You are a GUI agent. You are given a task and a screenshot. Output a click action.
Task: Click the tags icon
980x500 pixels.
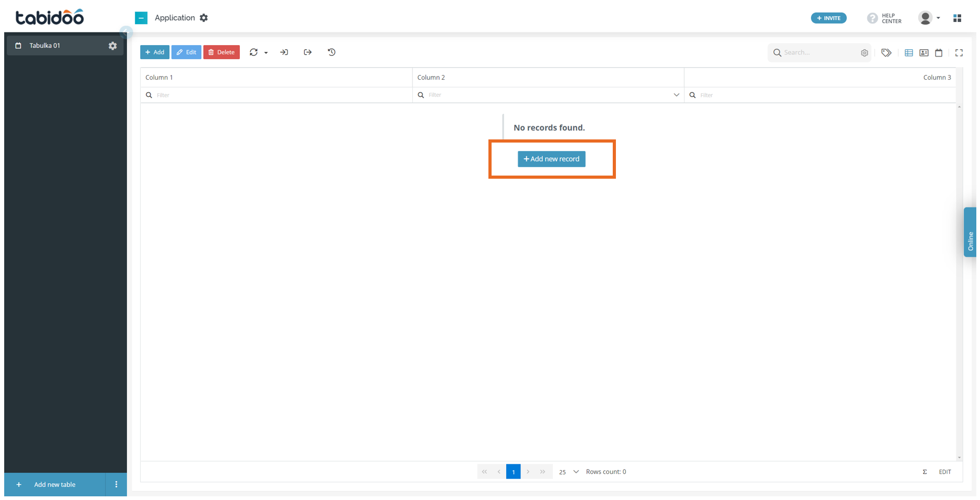pyautogui.click(x=886, y=52)
